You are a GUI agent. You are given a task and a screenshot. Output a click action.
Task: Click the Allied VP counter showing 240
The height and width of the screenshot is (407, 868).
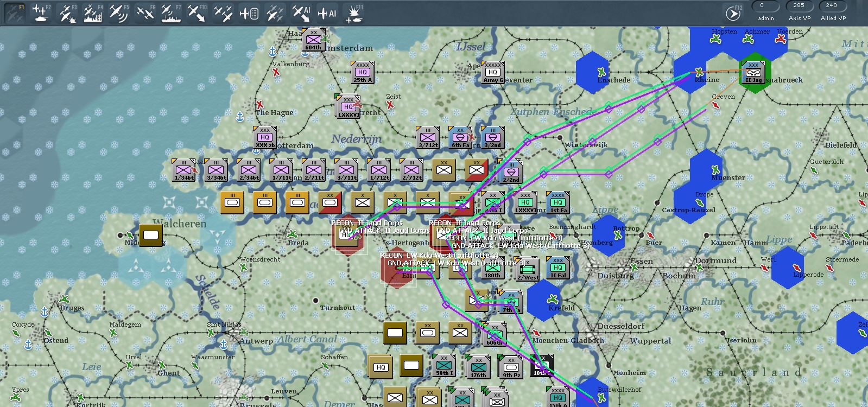coord(832,6)
